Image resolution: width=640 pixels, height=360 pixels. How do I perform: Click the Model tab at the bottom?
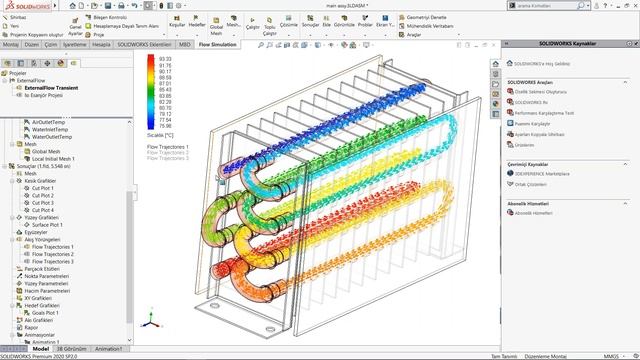[41, 349]
